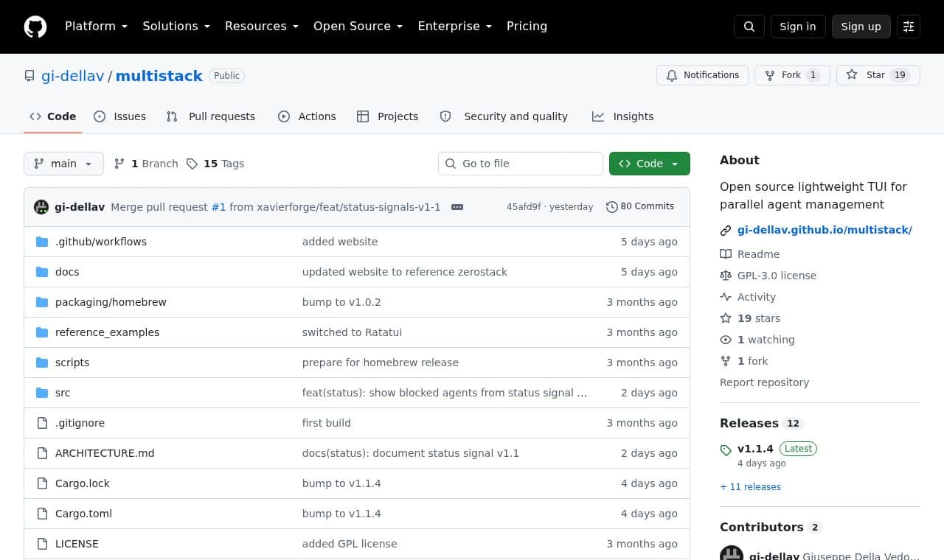944x560 pixels.
Task: Click gi-dellav avatar in commit row
Action: click(41, 207)
